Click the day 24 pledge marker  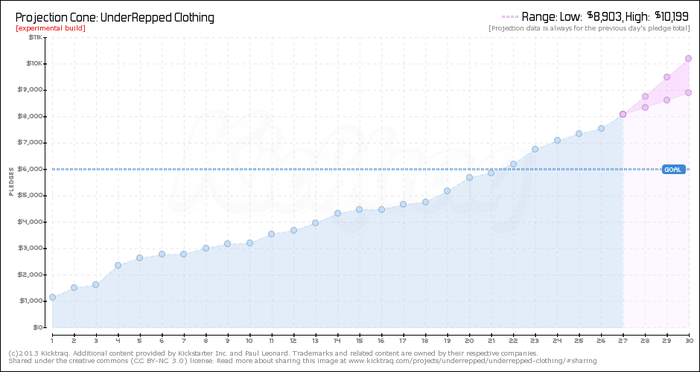[x=557, y=140]
